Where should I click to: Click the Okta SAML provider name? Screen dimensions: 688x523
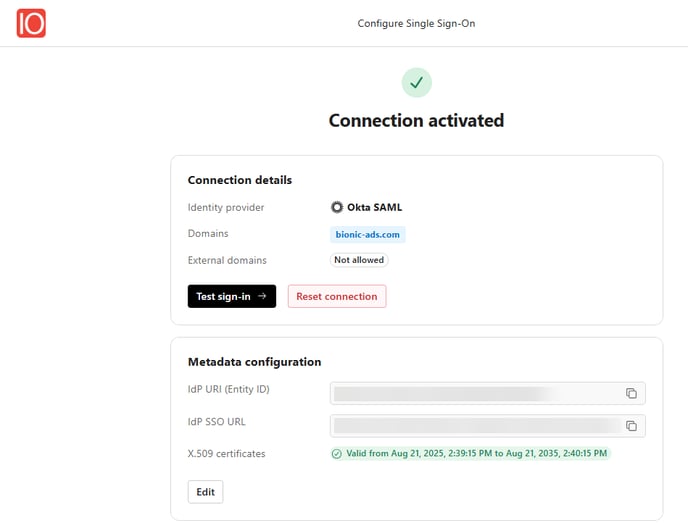(x=374, y=207)
